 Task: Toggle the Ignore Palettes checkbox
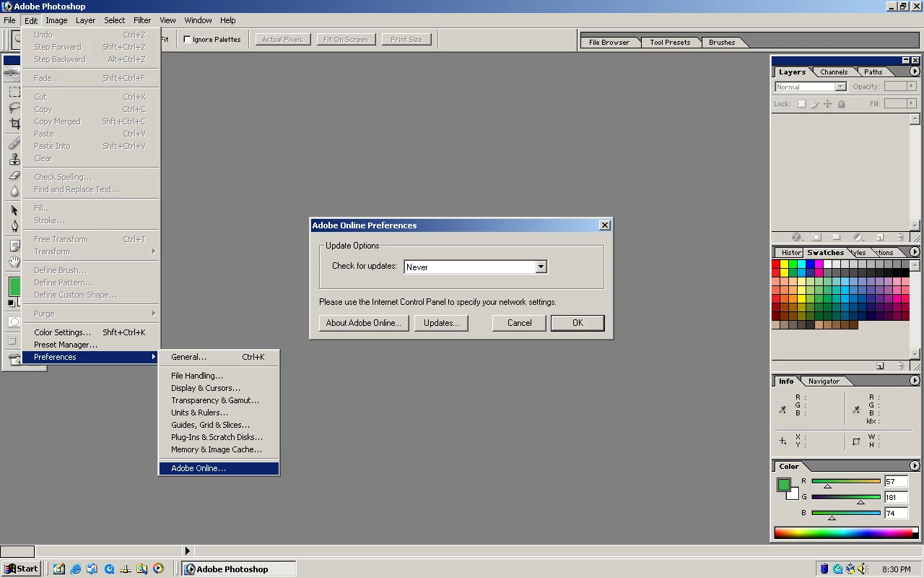click(188, 40)
